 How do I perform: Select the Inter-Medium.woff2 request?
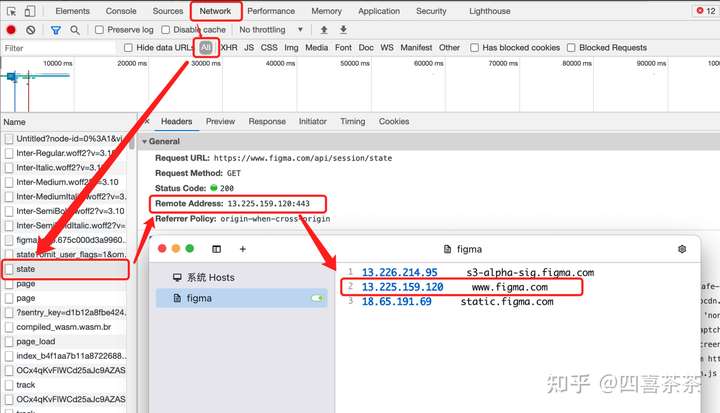click(x=65, y=182)
